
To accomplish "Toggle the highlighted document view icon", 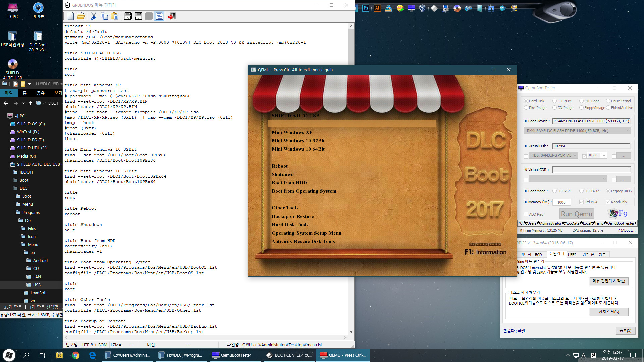I will point(159,16).
